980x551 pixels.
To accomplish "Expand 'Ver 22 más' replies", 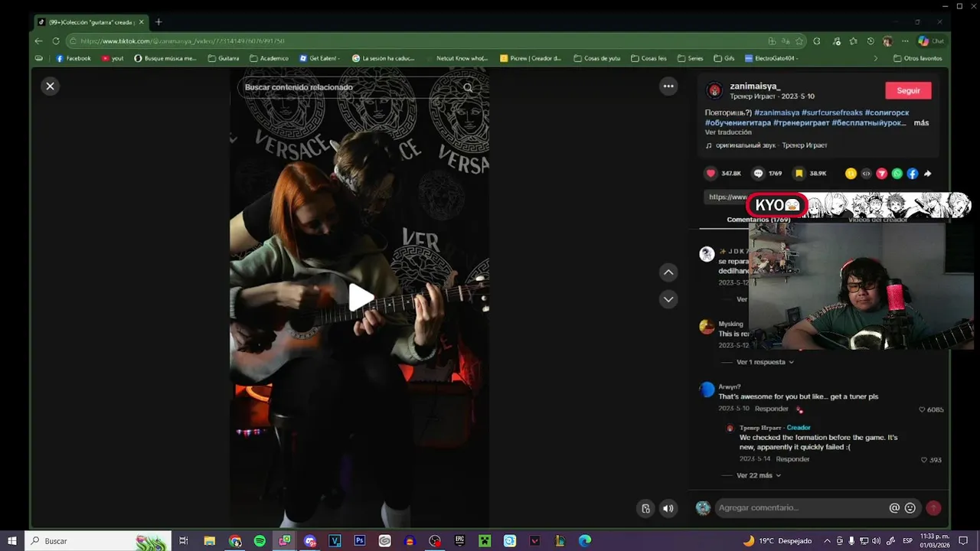I will (x=759, y=475).
